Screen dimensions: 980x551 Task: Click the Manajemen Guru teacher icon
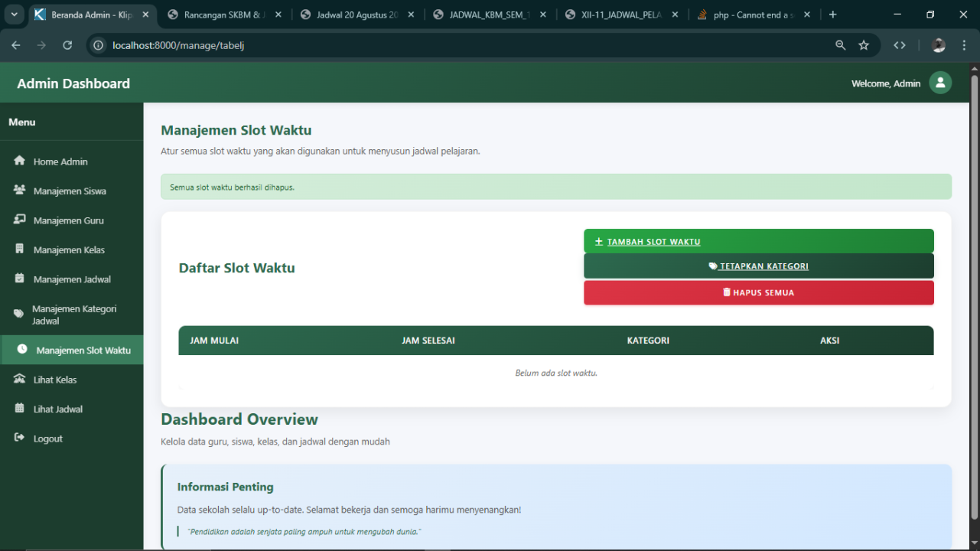coord(20,220)
